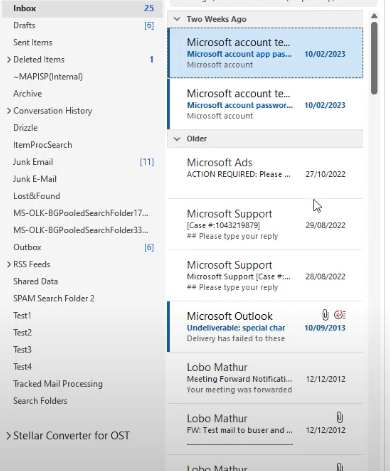Expand the Conversation History chevron
Screen dimensions: 390x471
coord(9,111)
